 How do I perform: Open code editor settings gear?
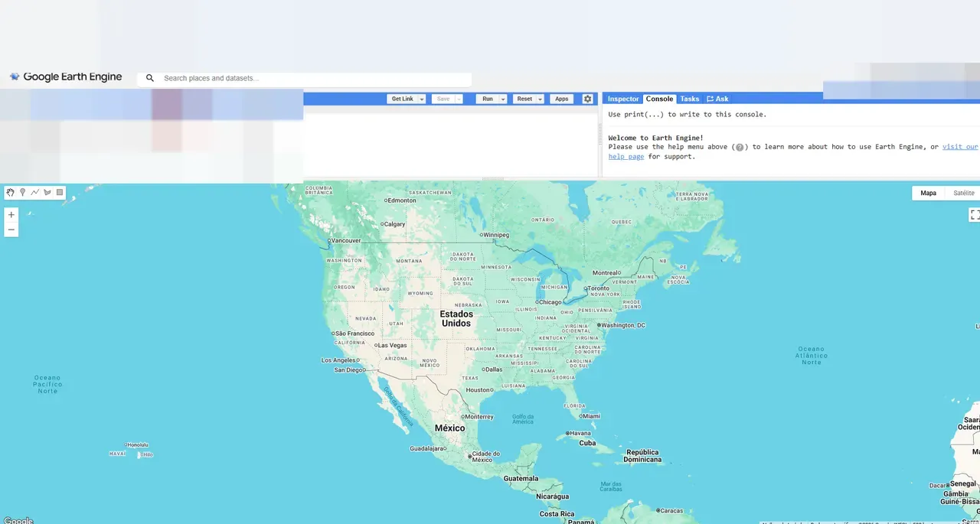[587, 99]
